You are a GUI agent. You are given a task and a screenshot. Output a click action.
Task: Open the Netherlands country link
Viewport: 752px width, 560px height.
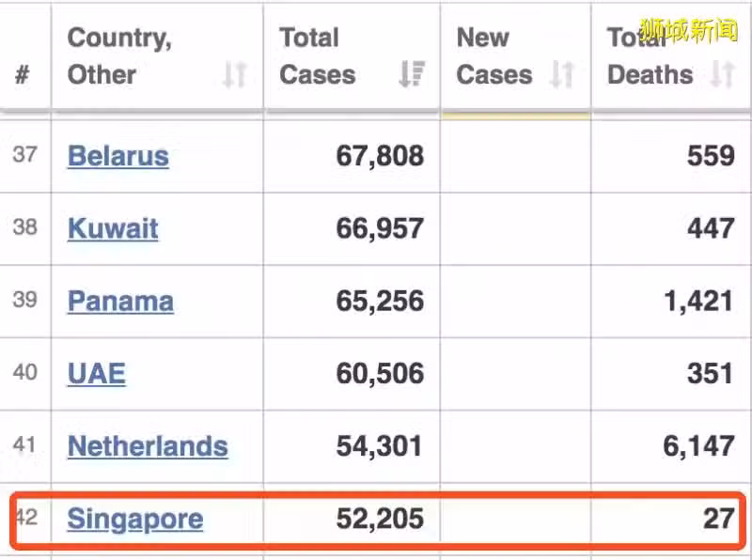(148, 446)
